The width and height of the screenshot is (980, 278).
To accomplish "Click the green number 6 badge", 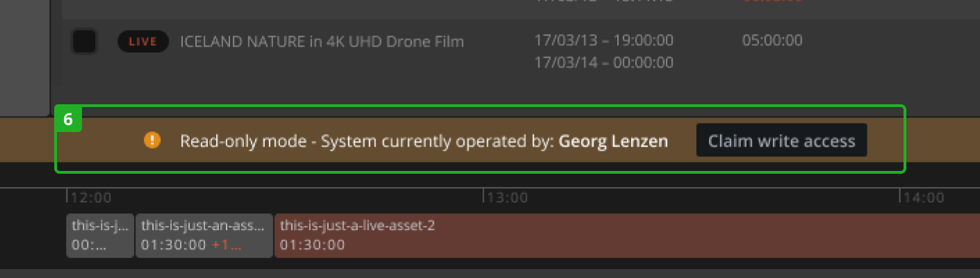I will 68,119.
